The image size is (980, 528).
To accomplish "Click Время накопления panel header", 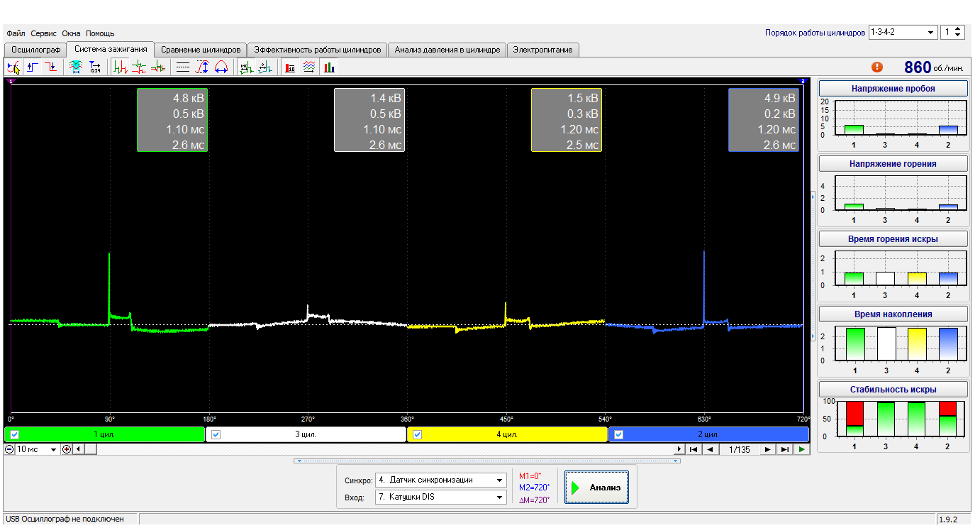I will [x=893, y=314].
